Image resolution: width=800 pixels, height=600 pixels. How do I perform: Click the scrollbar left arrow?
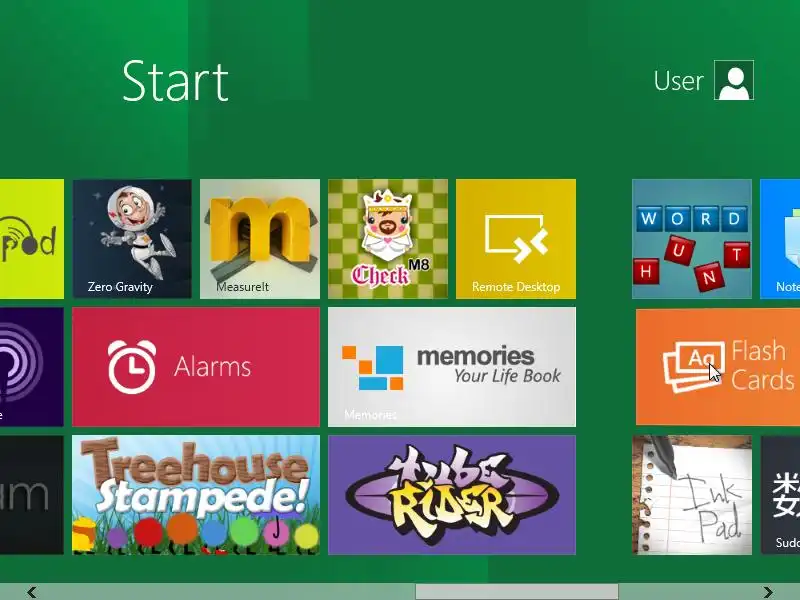tap(32, 592)
